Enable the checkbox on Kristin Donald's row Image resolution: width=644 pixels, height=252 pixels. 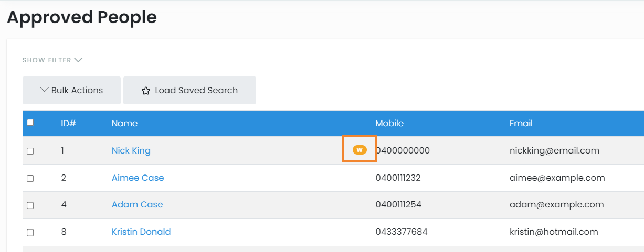(30, 233)
